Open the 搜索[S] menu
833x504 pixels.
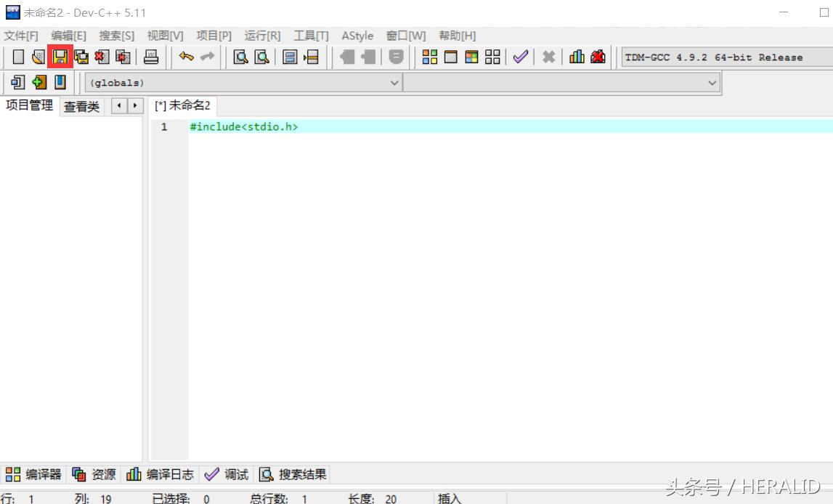117,36
